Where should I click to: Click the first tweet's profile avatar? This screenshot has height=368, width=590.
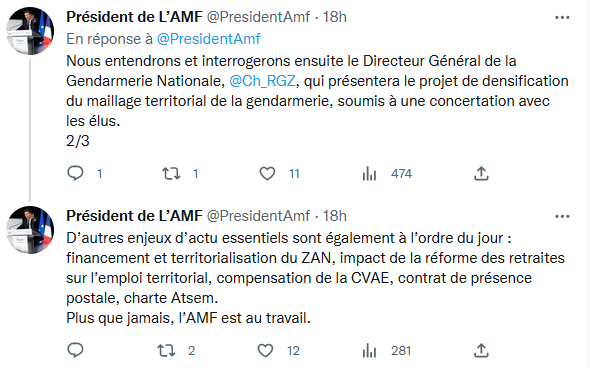point(30,31)
